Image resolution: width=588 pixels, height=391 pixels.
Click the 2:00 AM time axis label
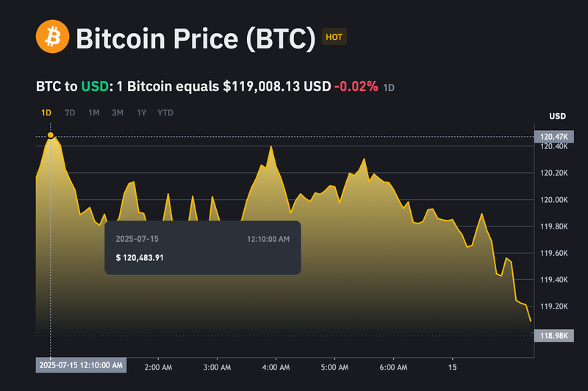click(x=158, y=365)
